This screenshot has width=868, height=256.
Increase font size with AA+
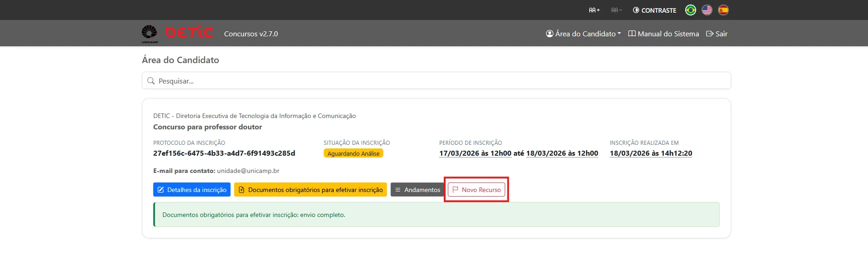click(x=594, y=10)
